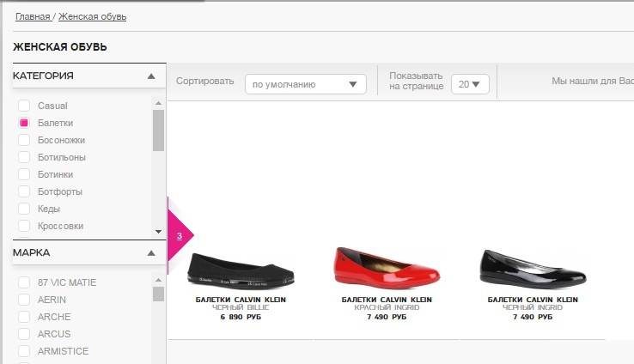634x364 pixels.
Task: Open the sort order dropdown по умолчанию
Action: [306, 84]
